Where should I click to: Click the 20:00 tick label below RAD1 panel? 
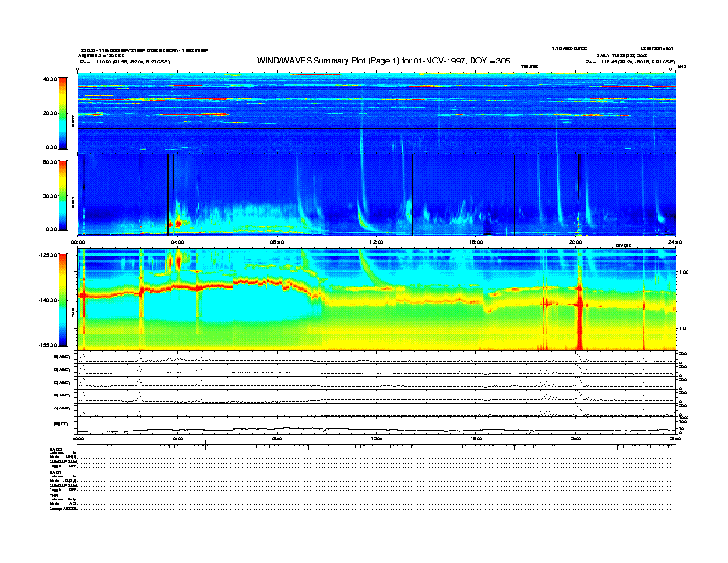tap(575, 242)
